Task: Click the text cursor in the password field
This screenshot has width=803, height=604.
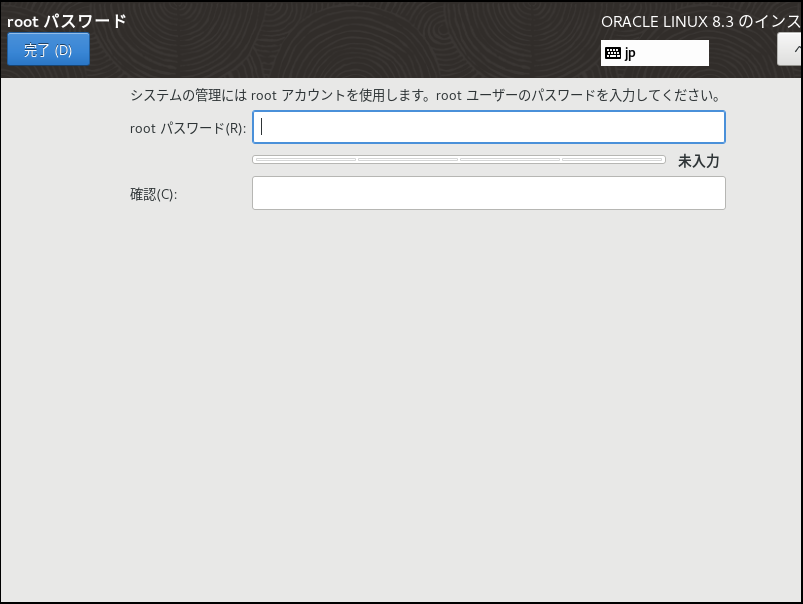Action: [x=262, y=127]
